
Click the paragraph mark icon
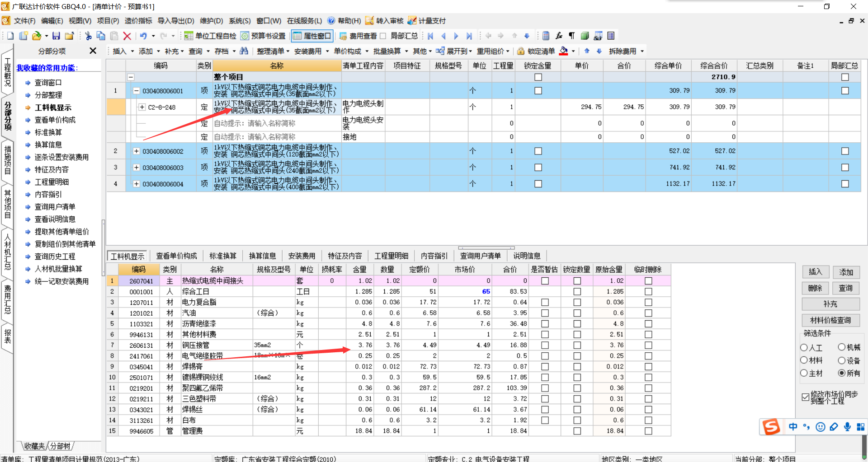tap(571, 36)
